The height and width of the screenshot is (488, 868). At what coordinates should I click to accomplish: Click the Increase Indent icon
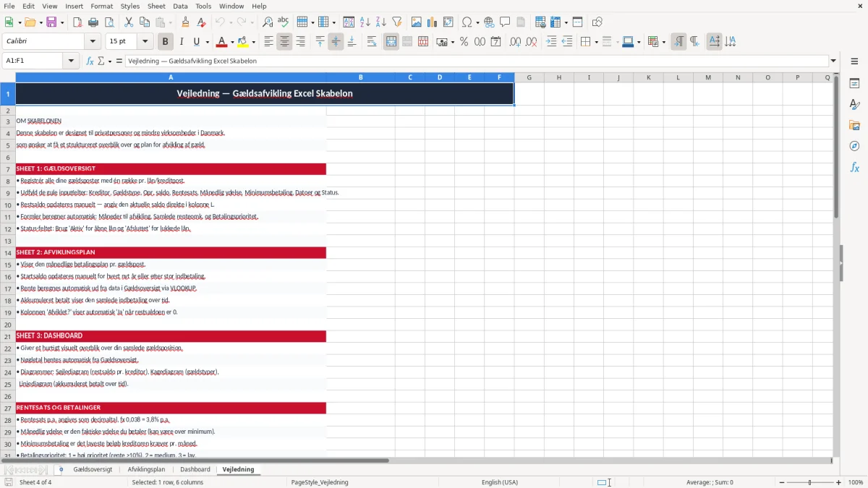click(x=551, y=42)
